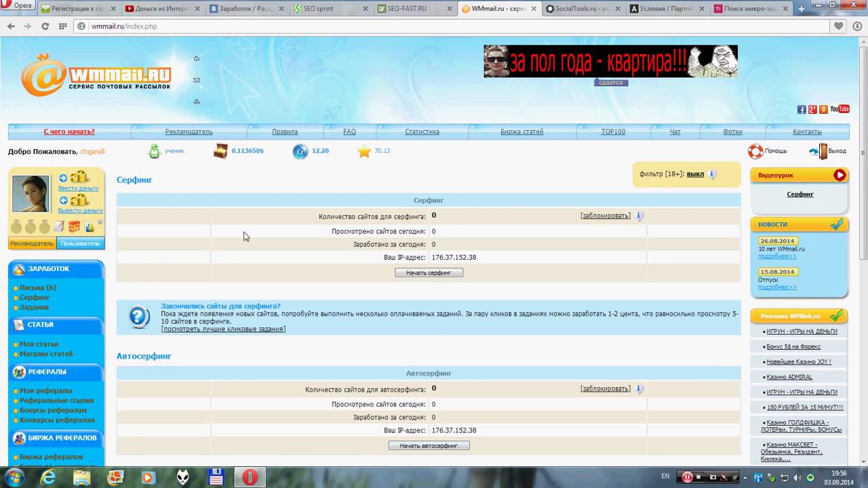
Task: Toggle the 18+ filter выкл link
Action: (x=695, y=174)
